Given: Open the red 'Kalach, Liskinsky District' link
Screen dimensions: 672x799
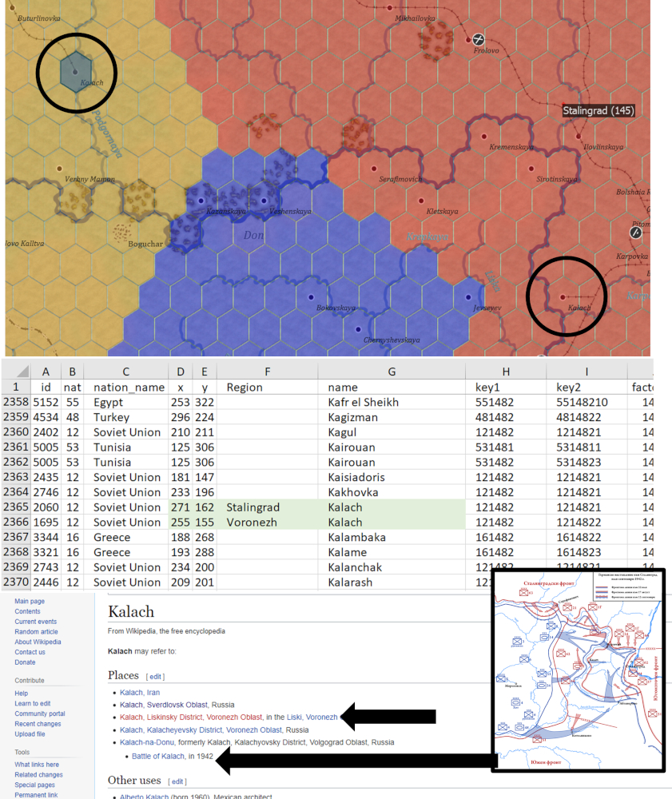Looking at the screenshot, I should [191, 717].
